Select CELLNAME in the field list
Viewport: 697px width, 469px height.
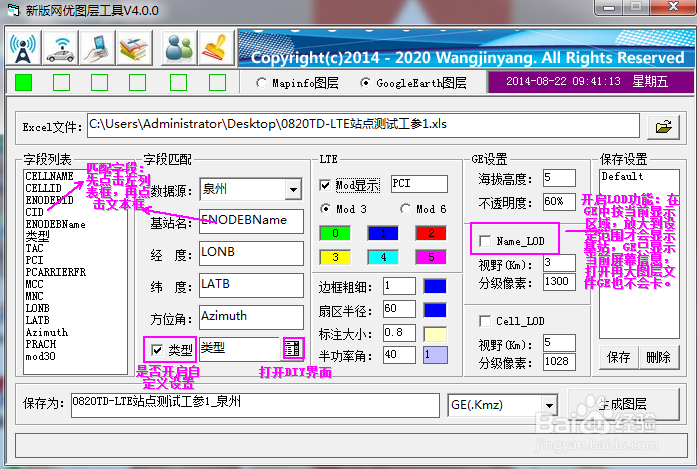(x=49, y=176)
